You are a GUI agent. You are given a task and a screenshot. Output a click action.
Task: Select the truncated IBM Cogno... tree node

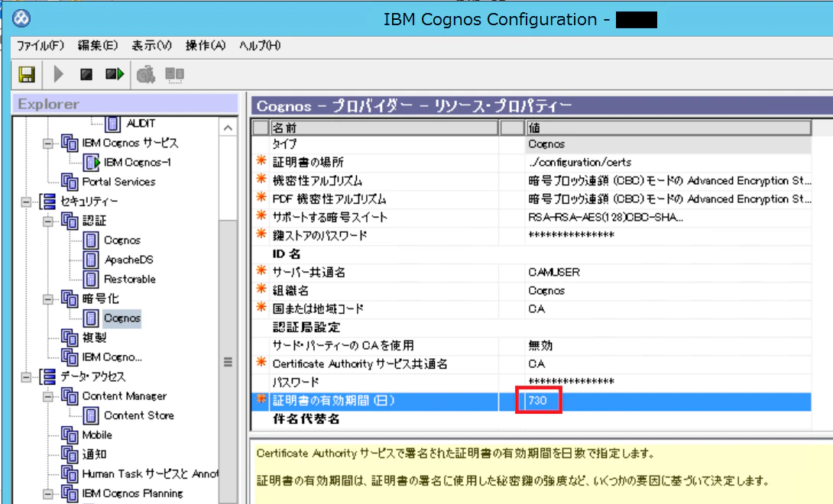[112, 357]
